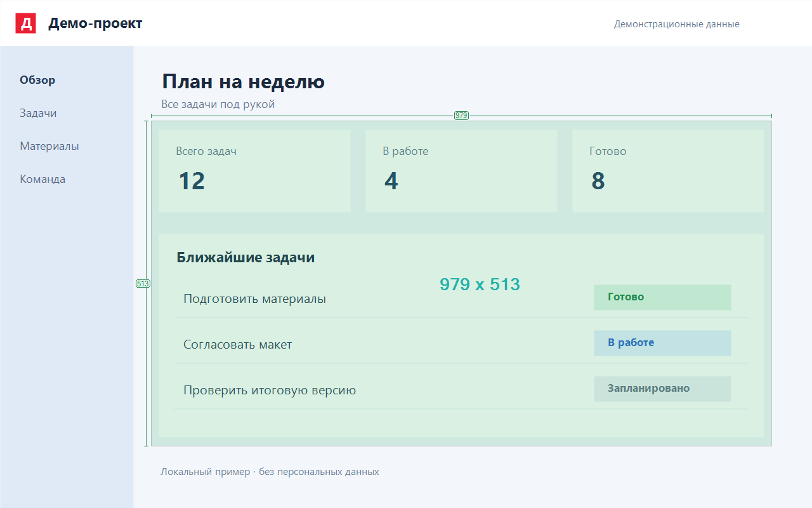Screen dimensions: 812x508
Task: Open the Команда section
Action: [x=43, y=179]
